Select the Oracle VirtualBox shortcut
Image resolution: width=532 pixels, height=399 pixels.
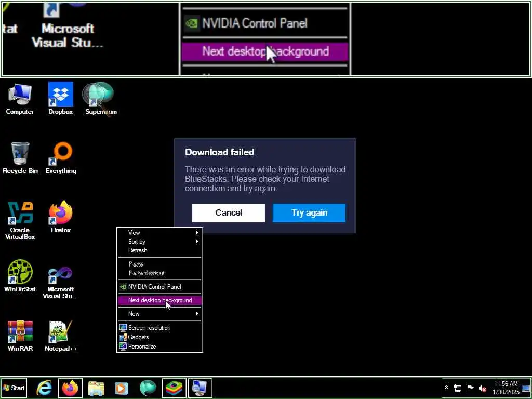pyautogui.click(x=20, y=220)
